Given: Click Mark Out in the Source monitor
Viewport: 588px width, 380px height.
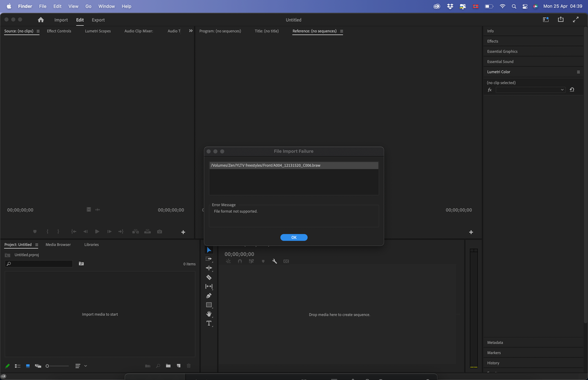Looking at the screenshot, I should pyautogui.click(x=58, y=232).
